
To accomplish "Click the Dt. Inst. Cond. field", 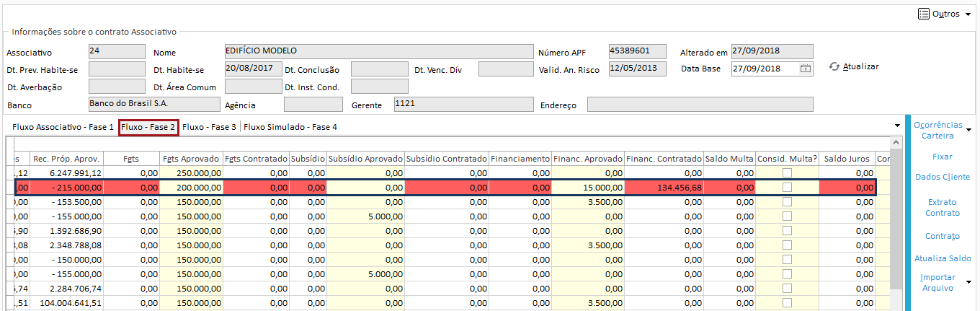I will pyautogui.click(x=380, y=87).
